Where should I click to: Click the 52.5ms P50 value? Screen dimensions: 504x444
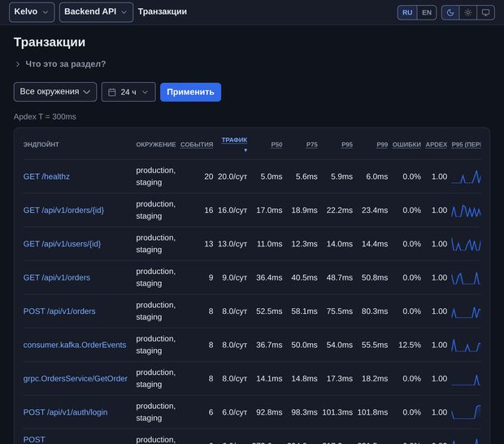269,311
